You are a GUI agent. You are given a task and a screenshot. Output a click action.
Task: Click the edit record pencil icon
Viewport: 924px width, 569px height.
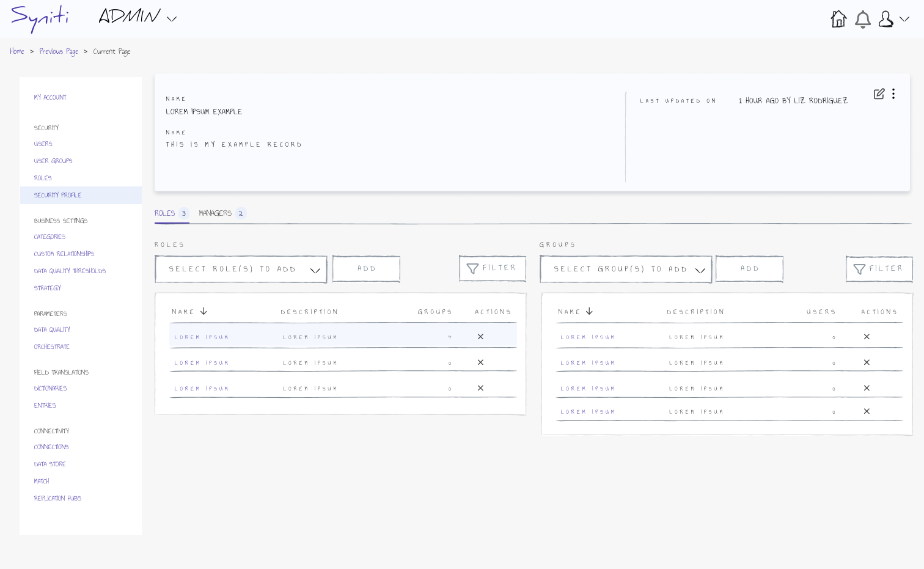[879, 94]
